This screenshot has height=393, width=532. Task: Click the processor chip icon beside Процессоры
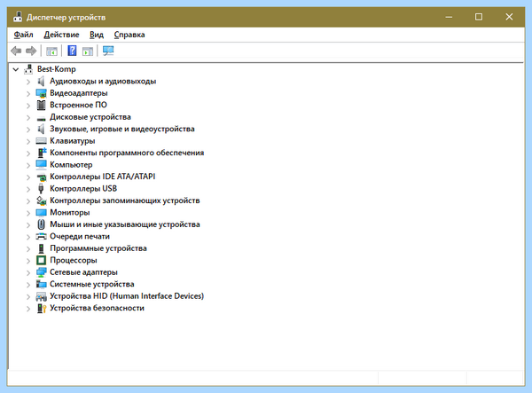41,260
